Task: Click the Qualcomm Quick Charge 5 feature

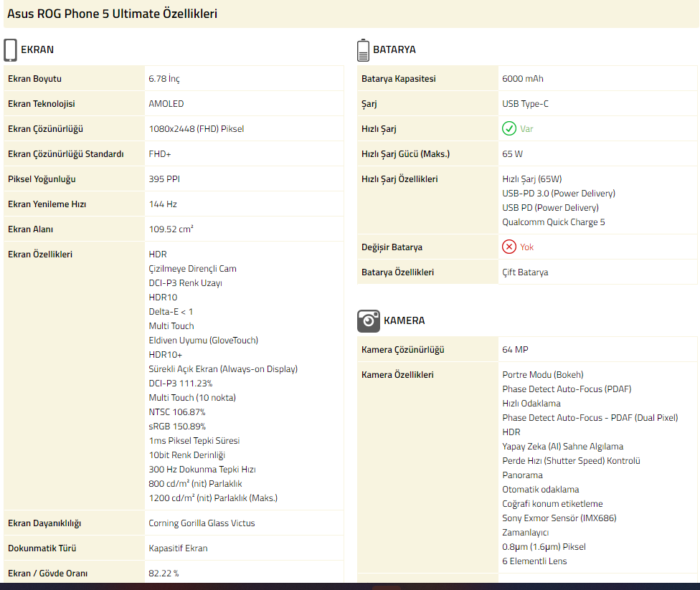Action: [x=554, y=222]
